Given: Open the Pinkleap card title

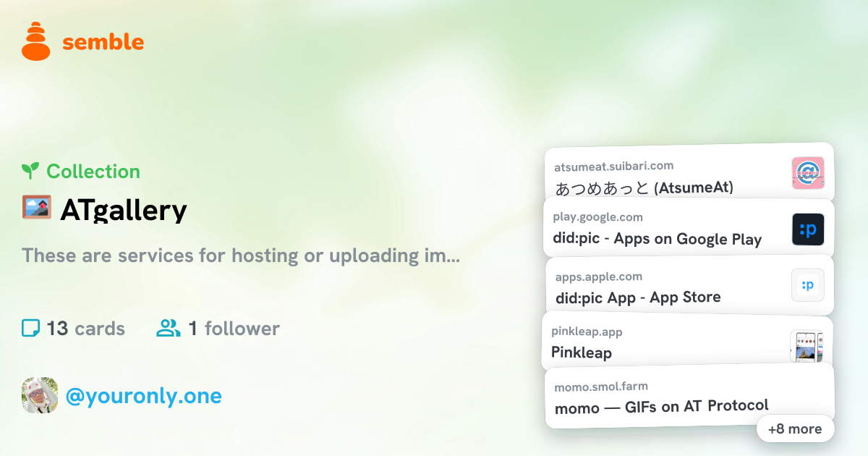Looking at the screenshot, I should click(582, 352).
